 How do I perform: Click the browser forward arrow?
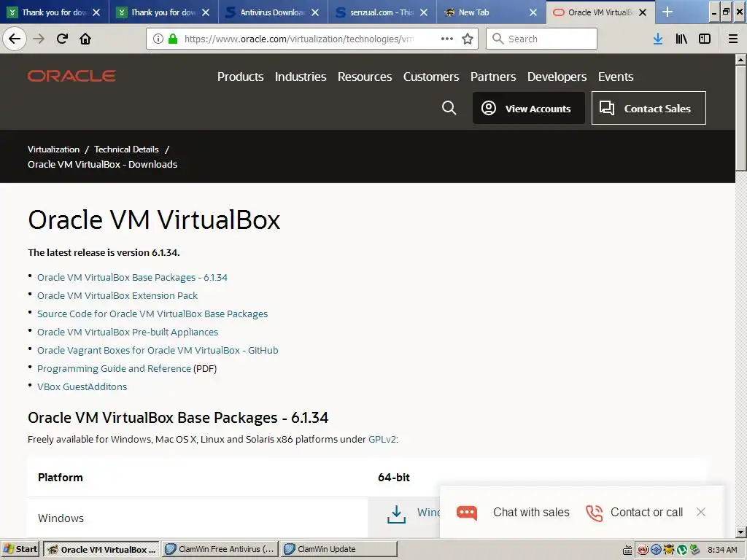tap(39, 39)
